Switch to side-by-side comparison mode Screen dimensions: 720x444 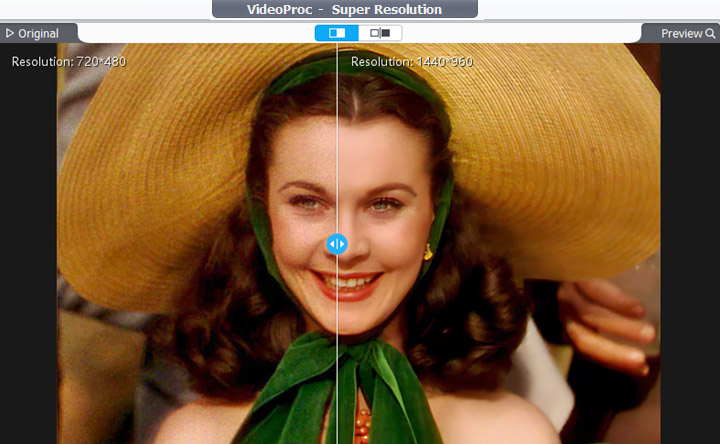pyautogui.click(x=380, y=33)
